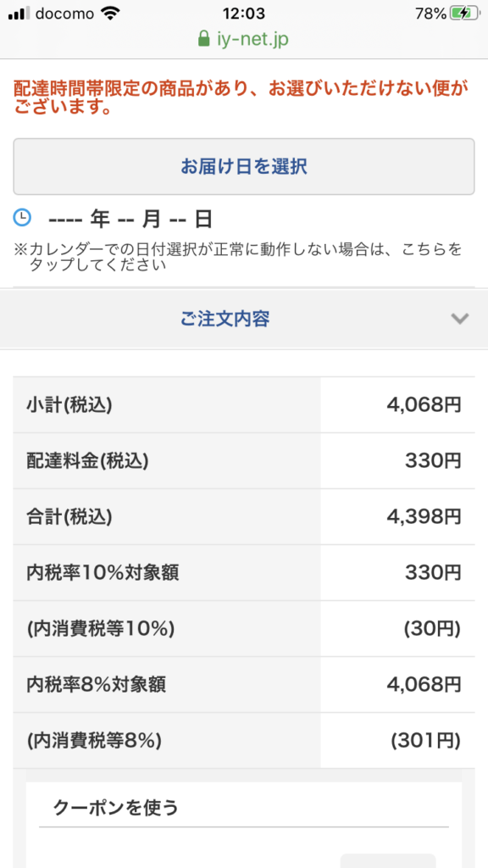Tap the red 配達時間帯限定 warning text
The height and width of the screenshot is (868, 488).
[x=241, y=97]
